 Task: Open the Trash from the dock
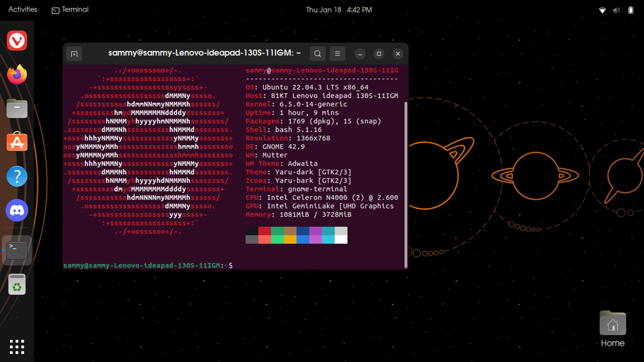17,285
